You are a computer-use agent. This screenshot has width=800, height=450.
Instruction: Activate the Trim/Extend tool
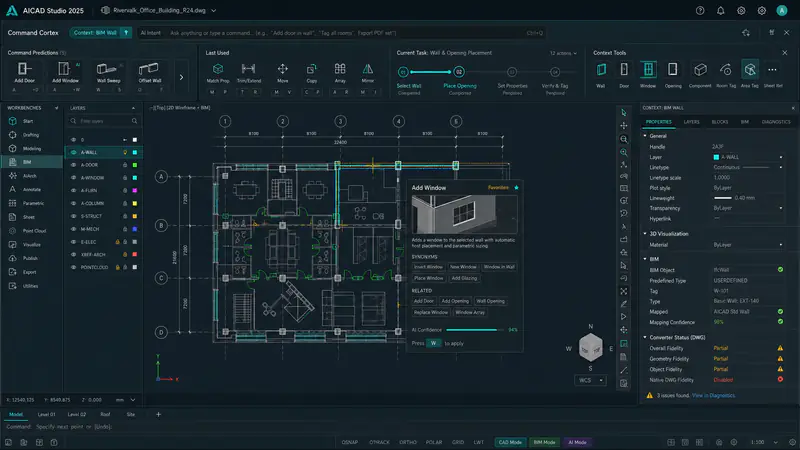[x=248, y=72]
